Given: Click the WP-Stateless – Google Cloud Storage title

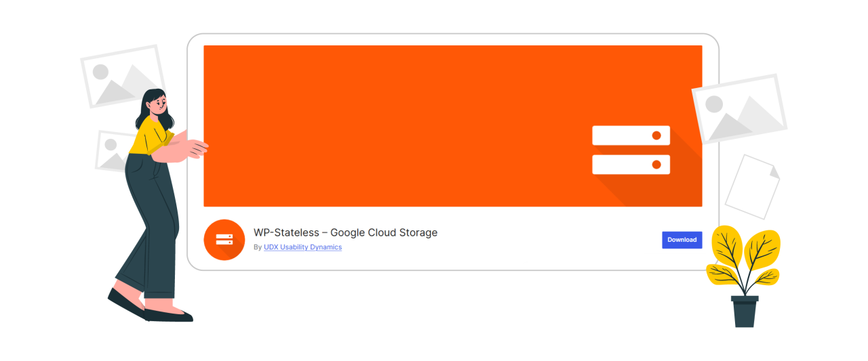Looking at the screenshot, I should (345, 232).
